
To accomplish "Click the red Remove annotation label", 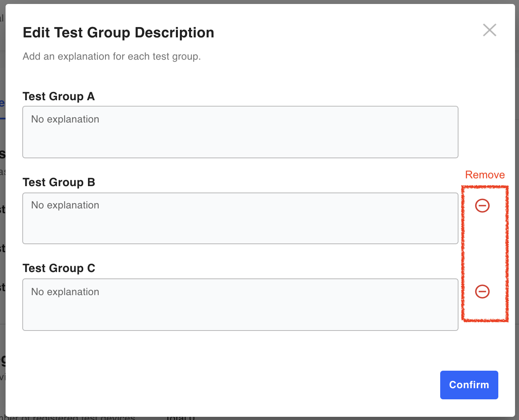I will [x=485, y=175].
